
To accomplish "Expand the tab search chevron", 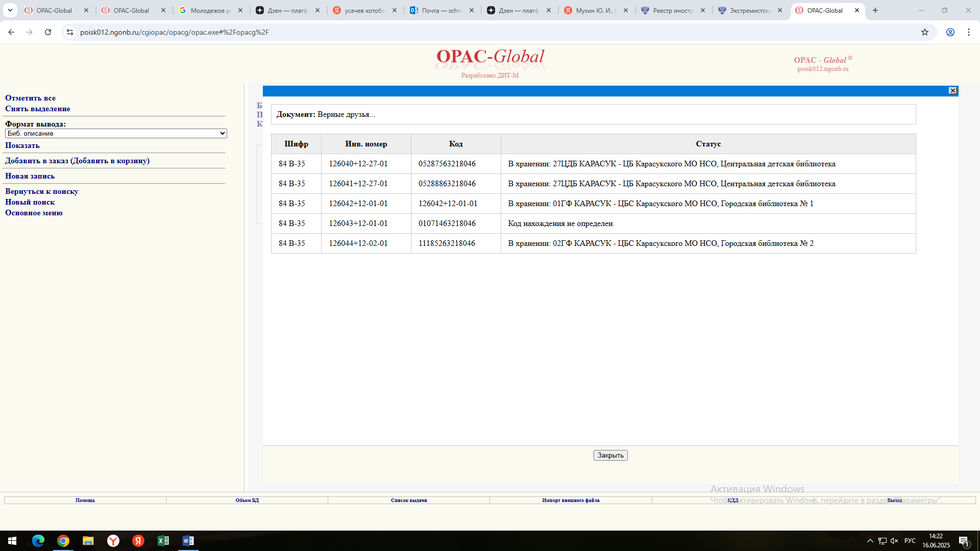I will 10,10.
